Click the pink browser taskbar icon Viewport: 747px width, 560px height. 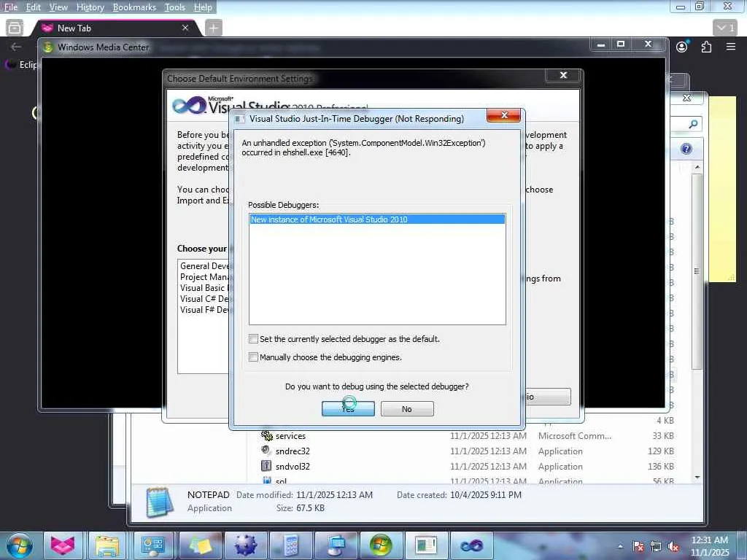click(63, 545)
